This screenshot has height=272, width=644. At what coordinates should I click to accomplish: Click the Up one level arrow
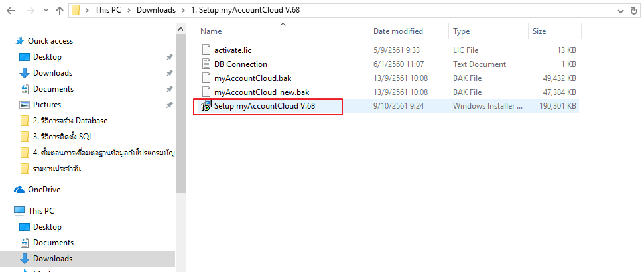pyautogui.click(x=60, y=11)
